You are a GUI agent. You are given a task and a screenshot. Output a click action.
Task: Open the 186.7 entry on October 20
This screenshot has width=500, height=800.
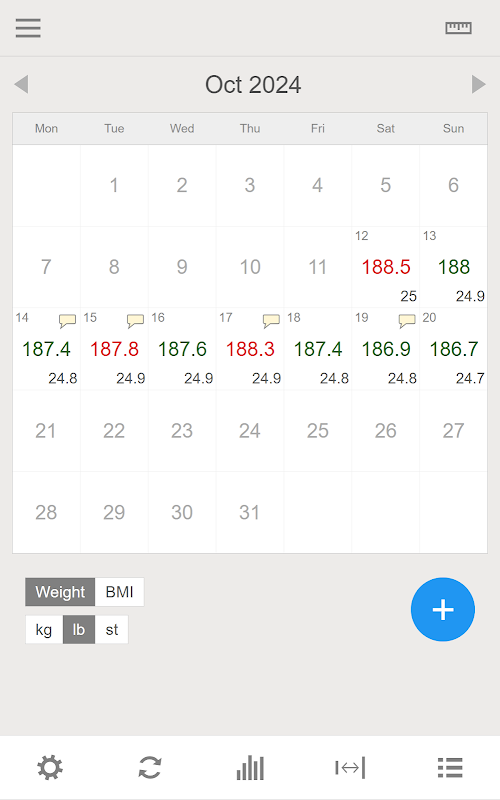coord(454,349)
